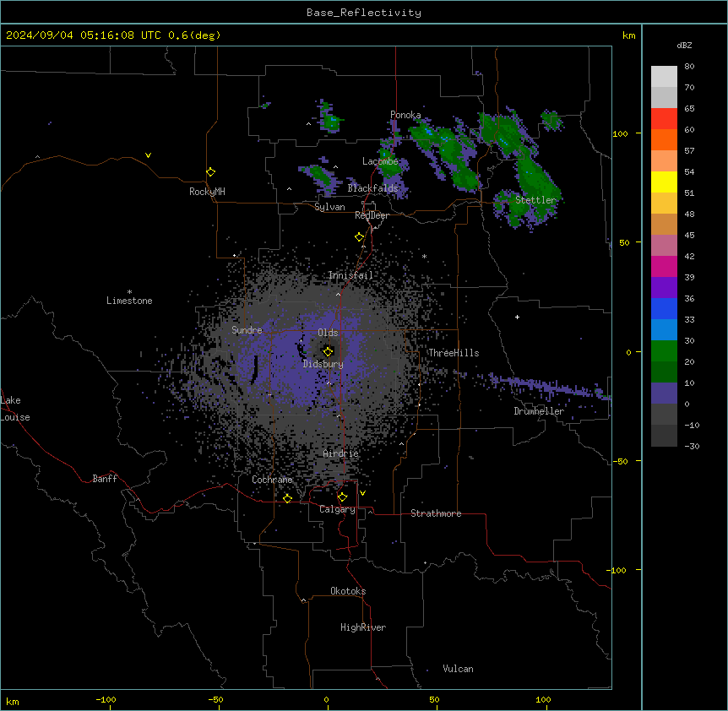Click the asterisk marker above Limestone

[129, 291]
